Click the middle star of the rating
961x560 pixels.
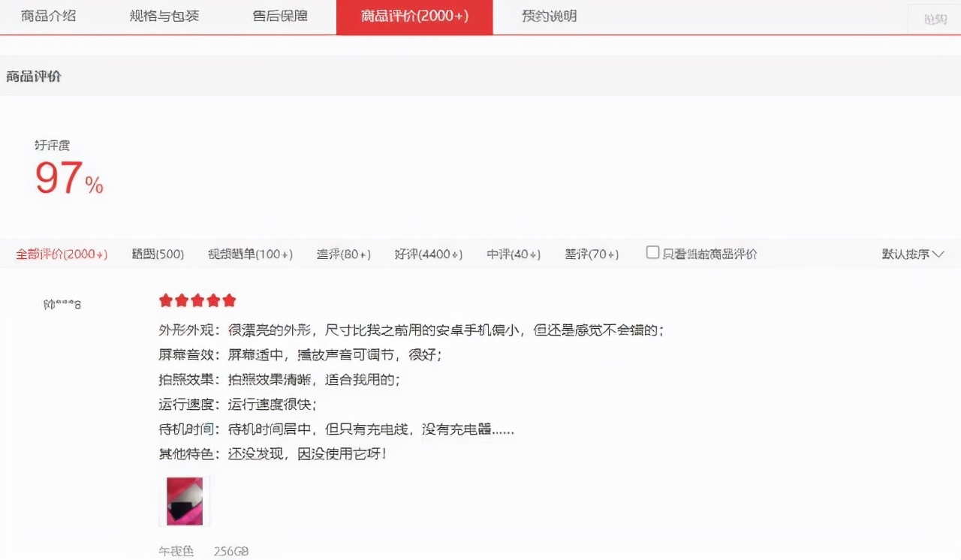tap(197, 300)
